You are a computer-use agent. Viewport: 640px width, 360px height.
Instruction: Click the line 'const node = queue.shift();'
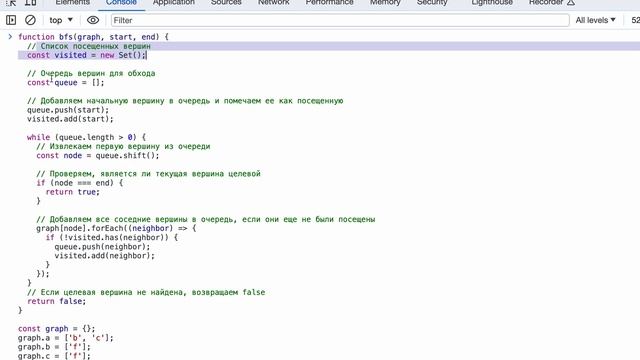click(x=98, y=156)
